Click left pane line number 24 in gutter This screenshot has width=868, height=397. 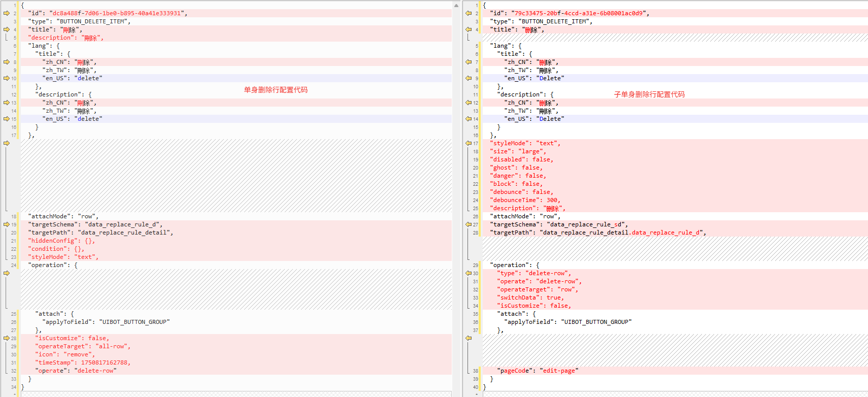point(14,265)
